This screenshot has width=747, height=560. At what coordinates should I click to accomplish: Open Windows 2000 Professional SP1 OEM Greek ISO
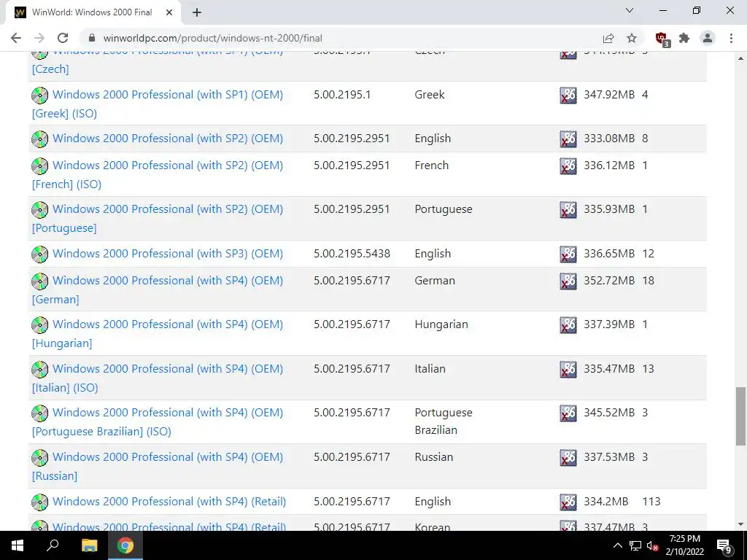point(158,104)
